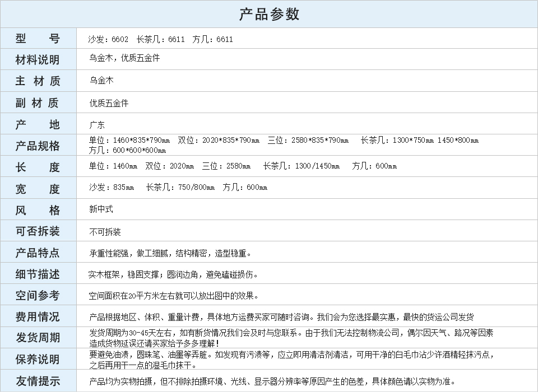Viewport: 538px width, 392px height.
Task: Select the 保养说明 label
Action: (x=38, y=360)
